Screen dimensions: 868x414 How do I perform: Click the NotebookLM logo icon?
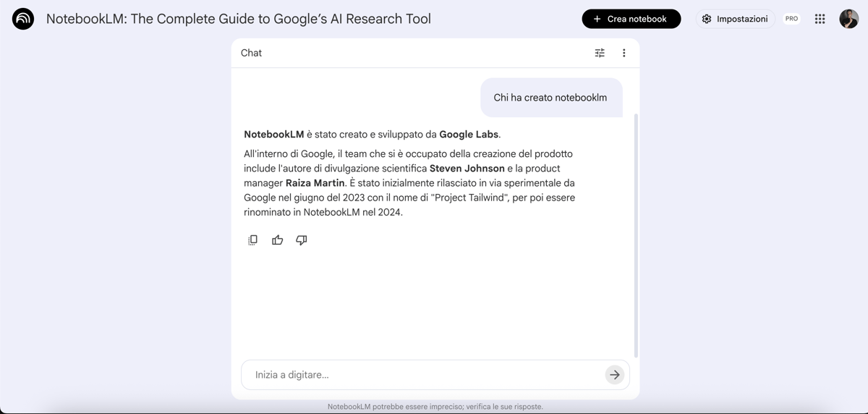click(x=23, y=20)
